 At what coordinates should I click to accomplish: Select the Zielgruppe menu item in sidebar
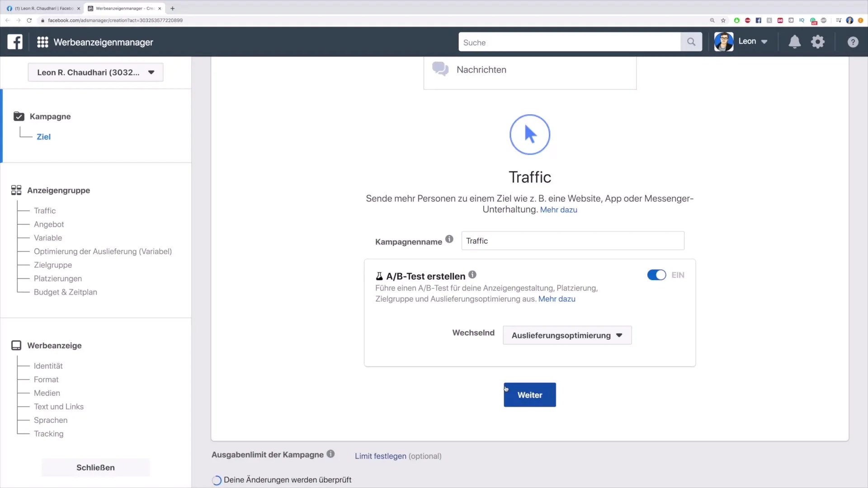[x=53, y=264]
